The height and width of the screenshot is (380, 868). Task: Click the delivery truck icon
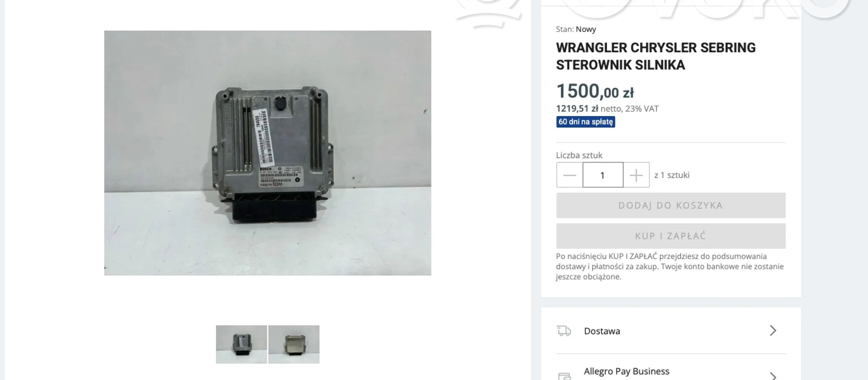(x=564, y=331)
